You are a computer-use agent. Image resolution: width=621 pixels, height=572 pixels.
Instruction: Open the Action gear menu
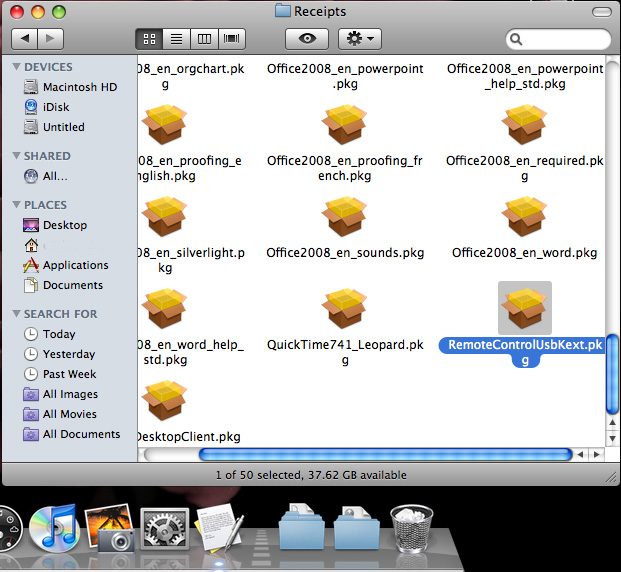tap(360, 39)
